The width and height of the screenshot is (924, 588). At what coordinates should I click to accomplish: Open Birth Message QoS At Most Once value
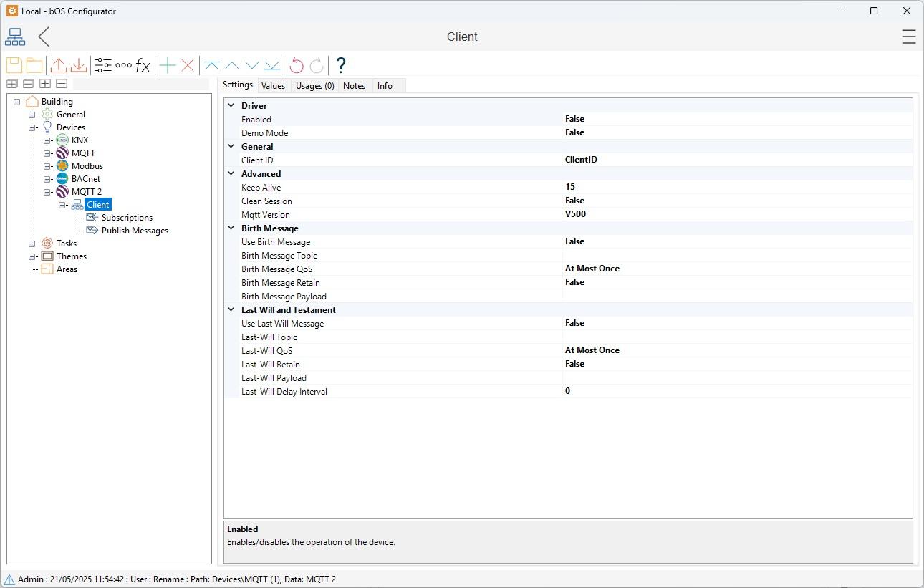[x=737, y=269]
